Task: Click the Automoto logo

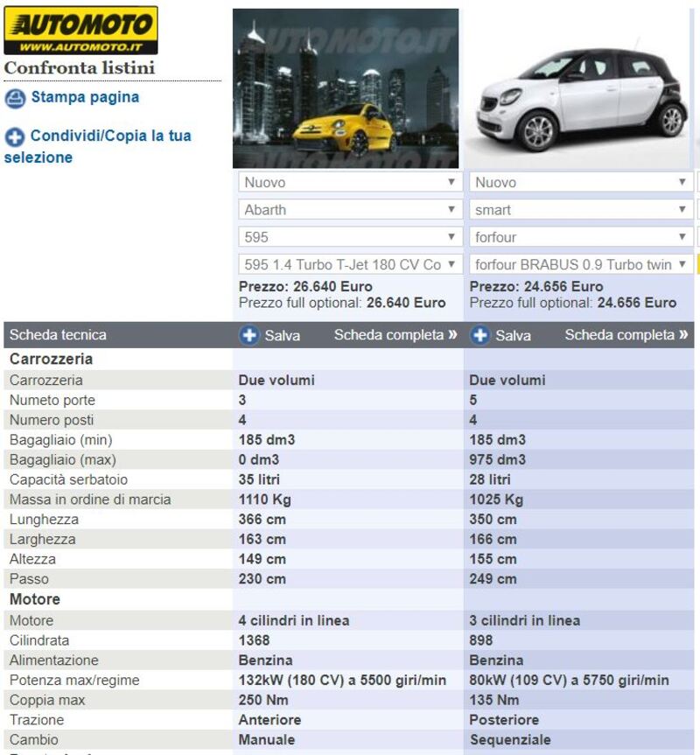Action: (x=80, y=31)
